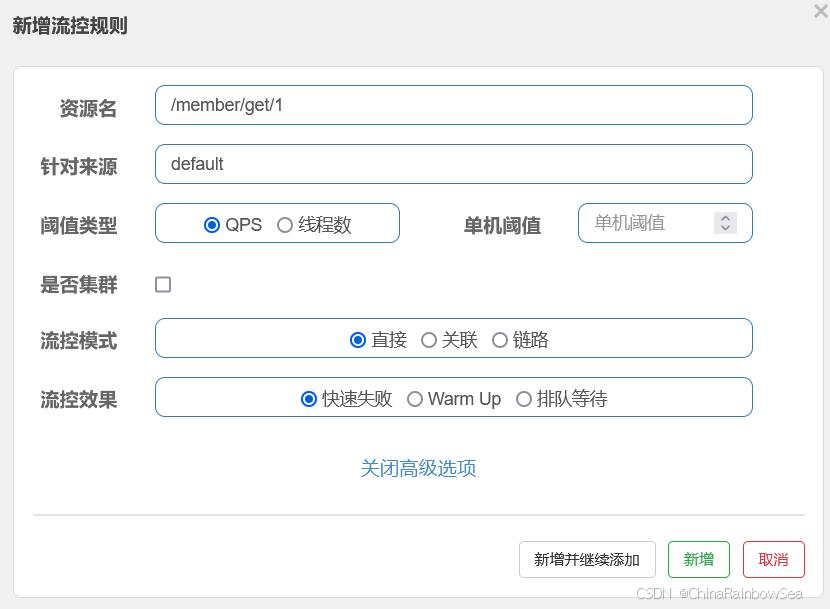The height and width of the screenshot is (609, 830).
Task: Close the 新增流控规则 dialog
Action: pyautogui.click(x=821, y=12)
